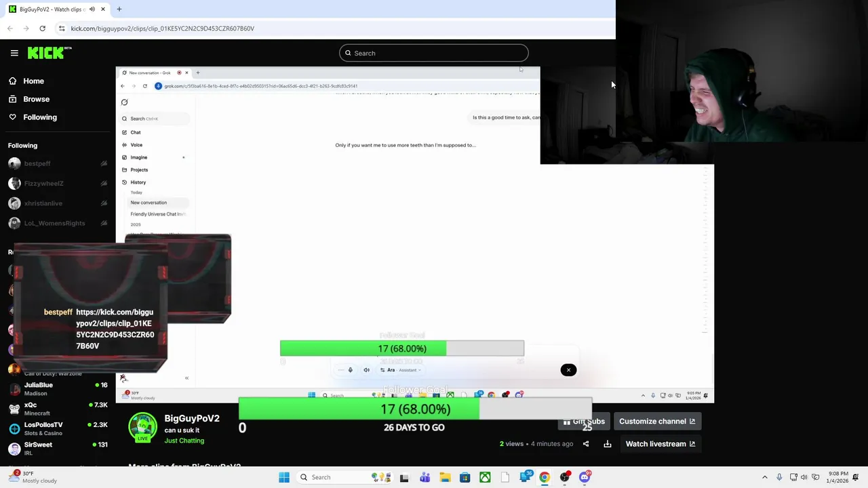Open File Explorer from taskbar

pos(445,477)
